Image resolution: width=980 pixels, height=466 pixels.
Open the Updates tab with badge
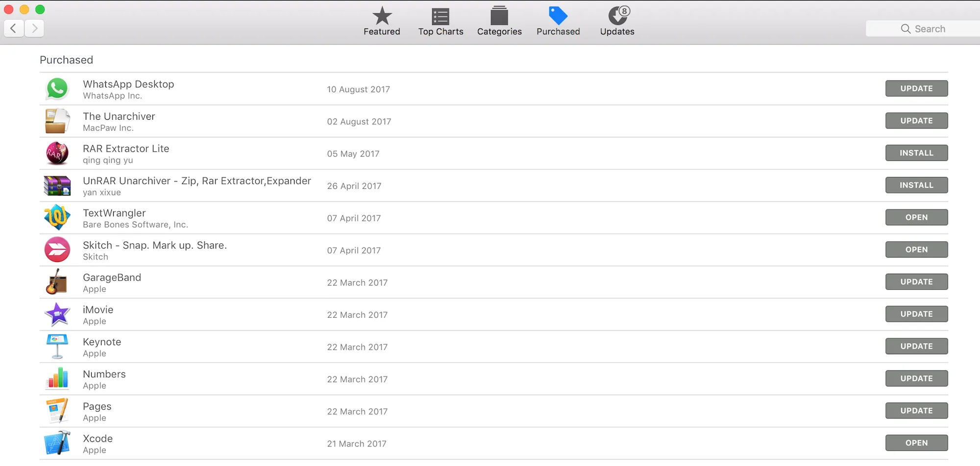click(617, 22)
